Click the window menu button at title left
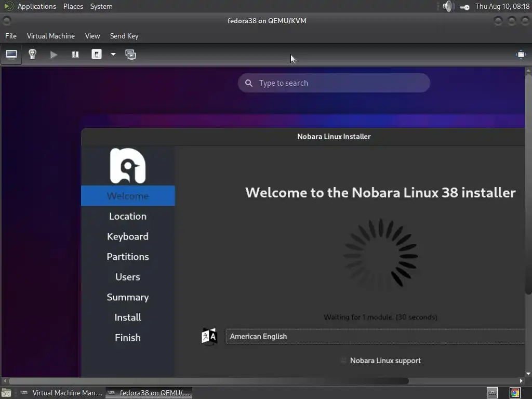 pos(6,21)
